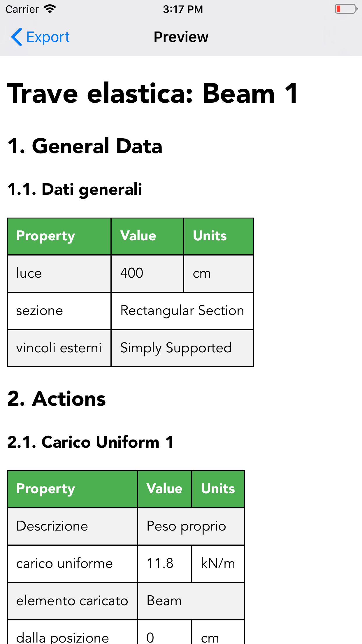Tap the 1. General Data heading
The width and height of the screenshot is (362, 644).
(85, 146)
